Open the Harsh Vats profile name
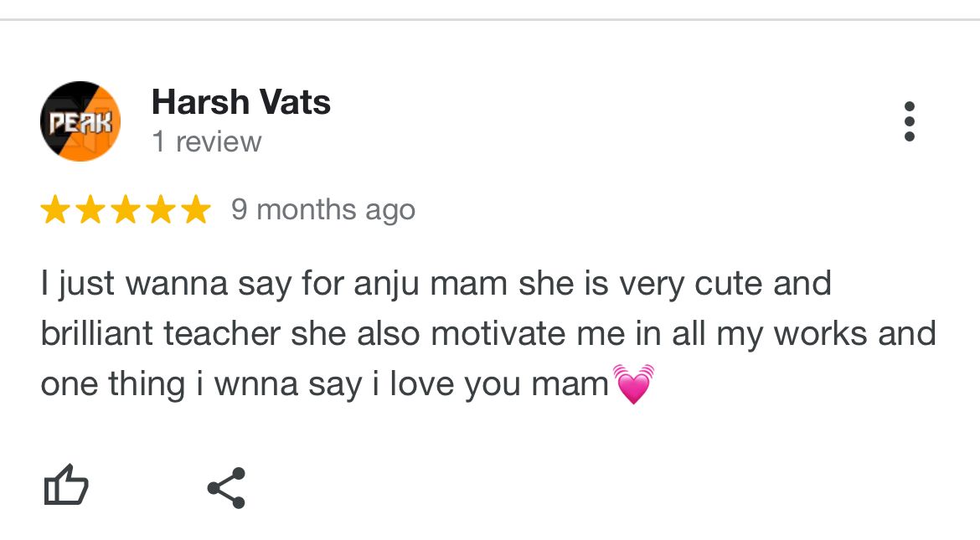The image size is (980, 540). point(241,103)
